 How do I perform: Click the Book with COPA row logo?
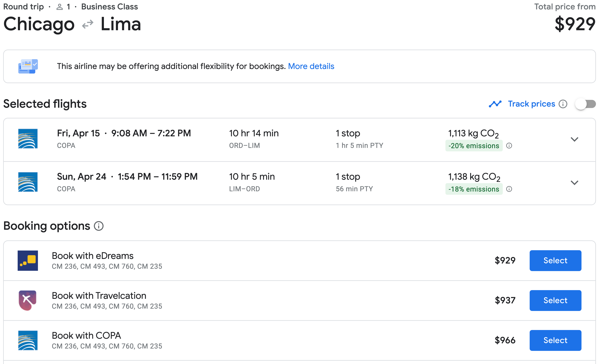28,340
